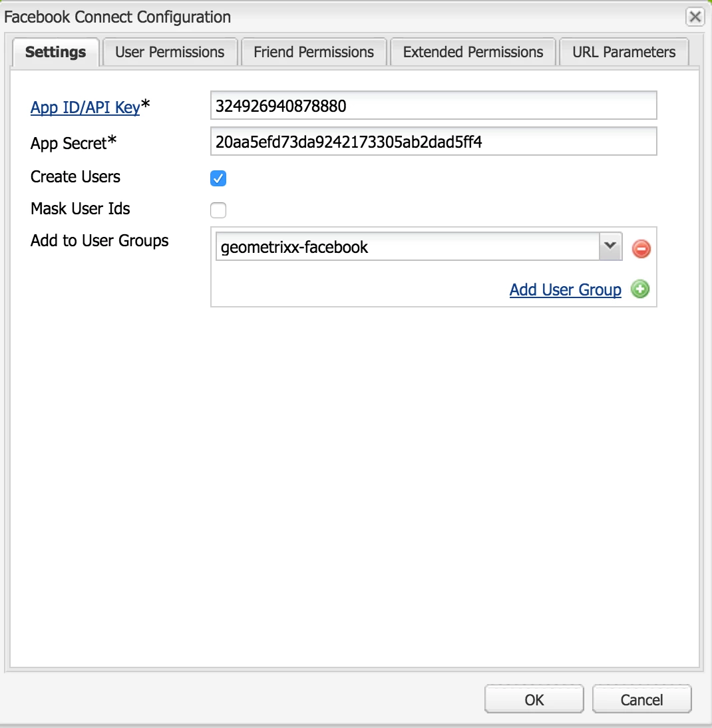
Task: Open the Friend Permissions tab
Action: click(x=314, y=52)
